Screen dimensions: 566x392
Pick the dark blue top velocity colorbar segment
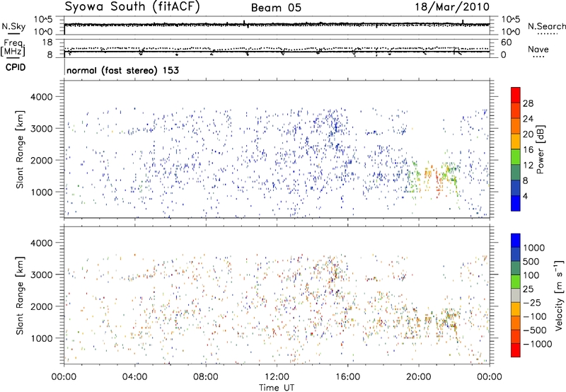pos(516,241)
